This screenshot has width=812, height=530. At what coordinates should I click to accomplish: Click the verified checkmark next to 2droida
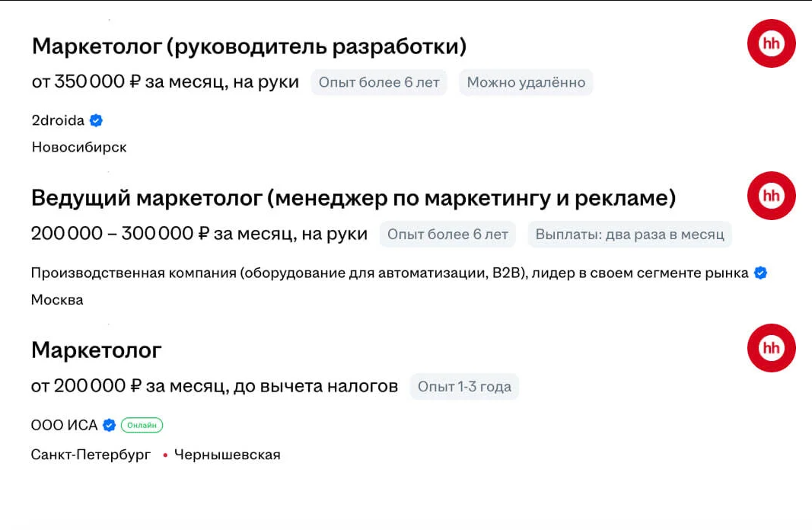(x=97, y=120)
